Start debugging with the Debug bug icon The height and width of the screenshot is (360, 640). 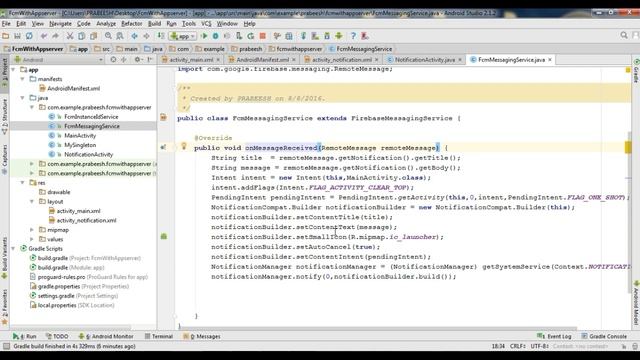click(x=216, y=36)
